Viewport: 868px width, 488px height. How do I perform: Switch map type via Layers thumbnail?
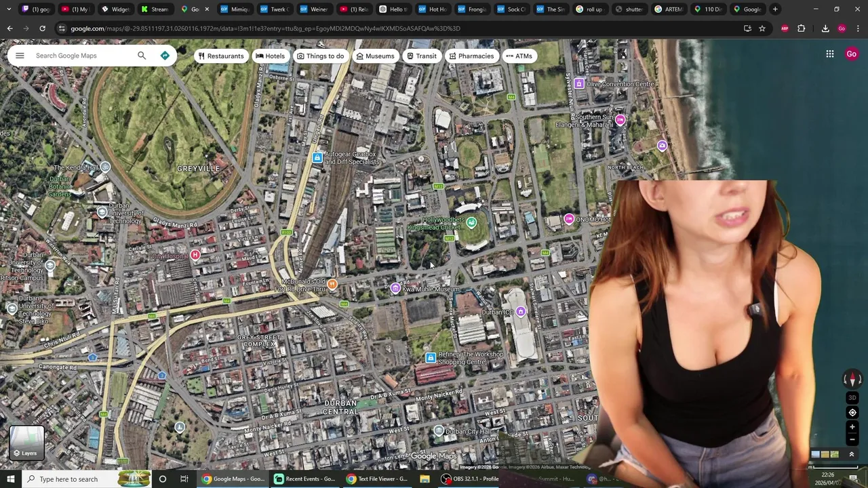coord(26,443)
